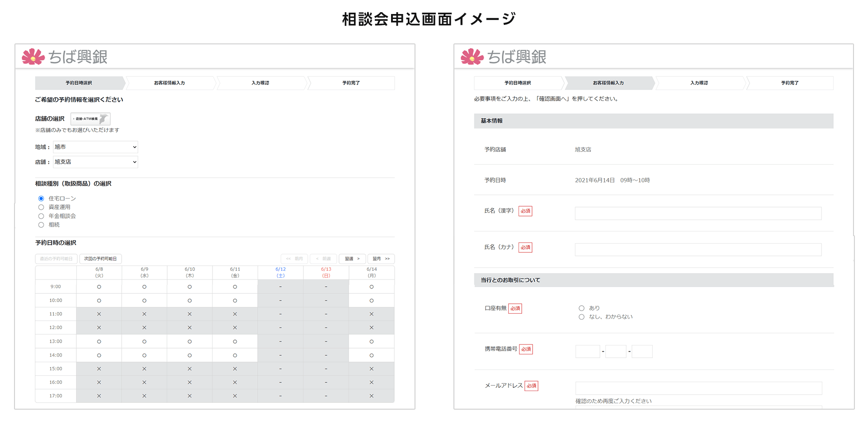The width and height of the screenshot is (868, 425).
Task: Click the 予約完了 step in the right panel
Action: point(790,83)
